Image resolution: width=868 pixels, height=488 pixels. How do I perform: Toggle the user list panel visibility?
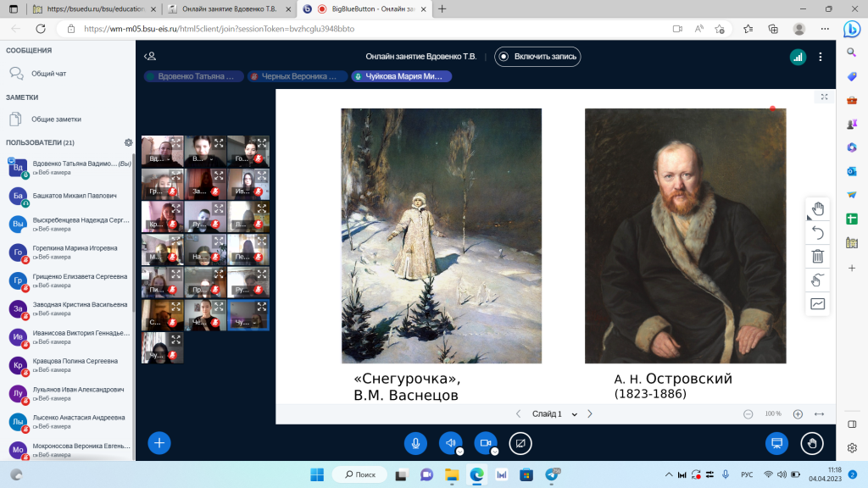coord(150,57)
